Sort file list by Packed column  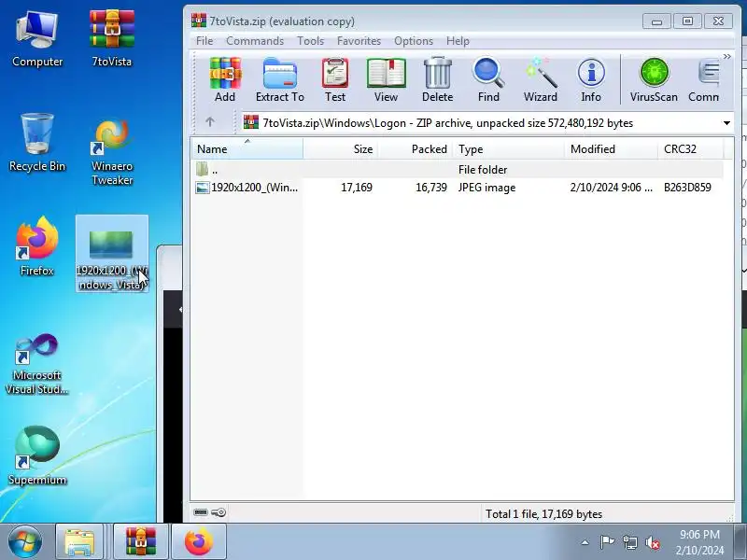click(x=415, y=149)
